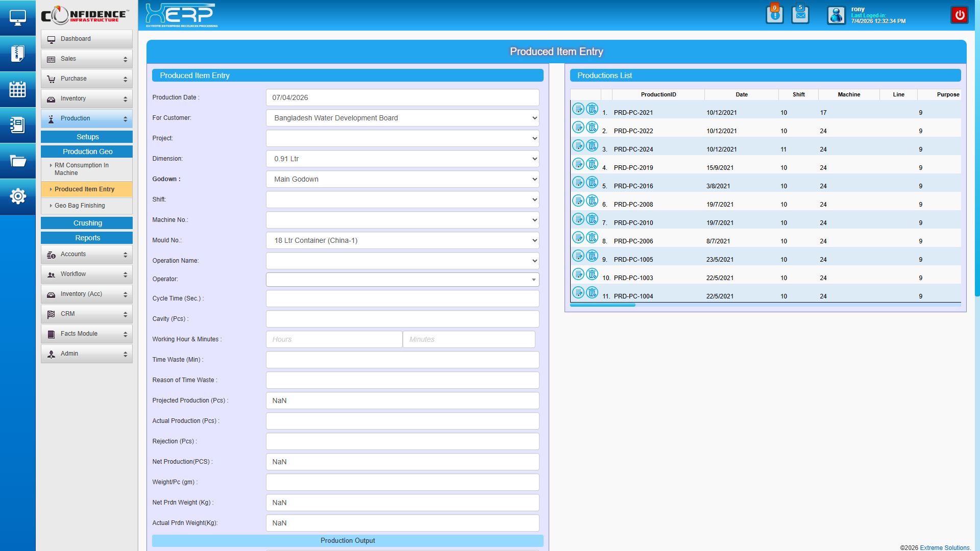Click the horizontal scrollbar under the Productions List
Screen dimensions: 980x551
(603, 305)
